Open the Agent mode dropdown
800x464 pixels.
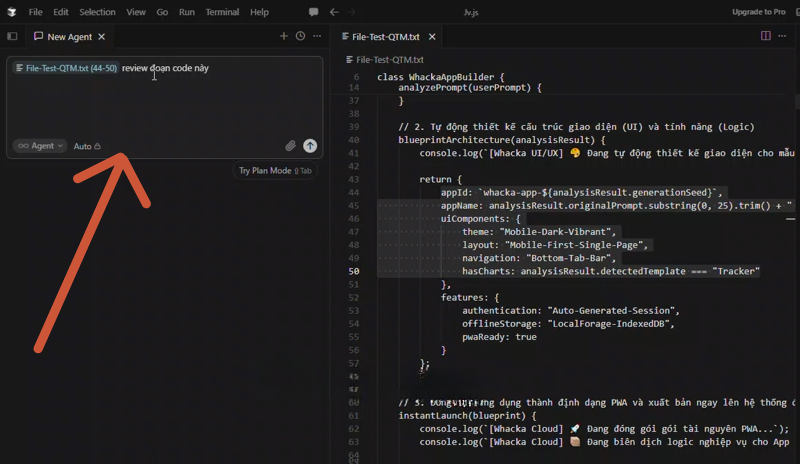pos(40,146)
